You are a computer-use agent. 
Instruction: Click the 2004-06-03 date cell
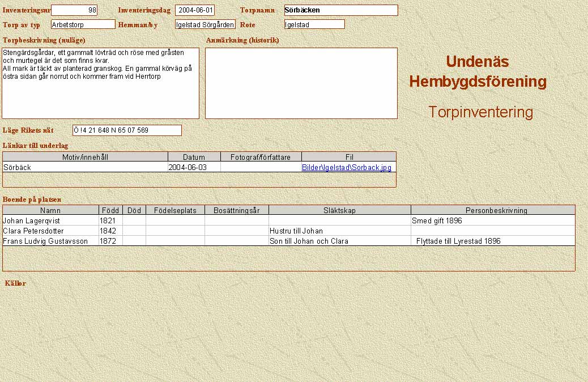click(194, 168)
